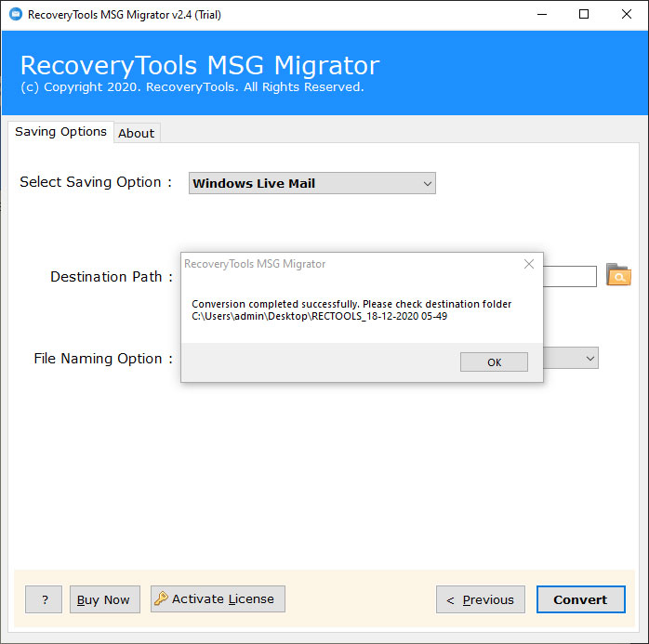The width and height of the screenshot is (649, 644).
Task: Click the Convert button
Action: pyautogui.click(x=580, y=599)
